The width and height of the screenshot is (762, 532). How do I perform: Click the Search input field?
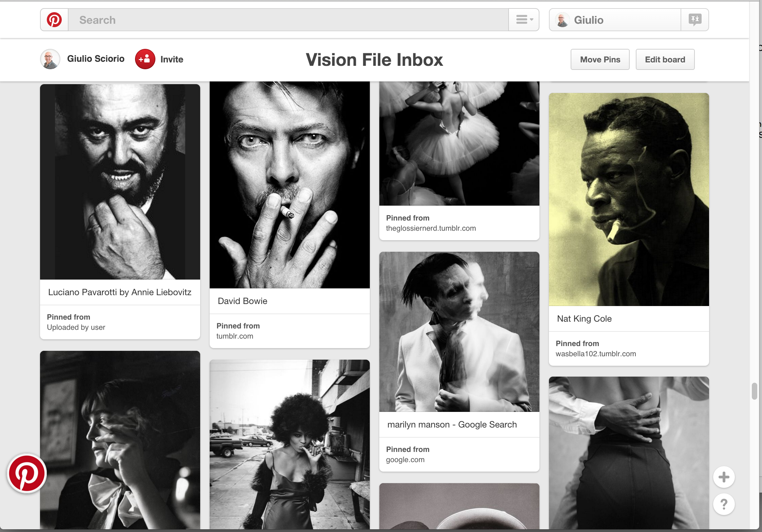288,20
